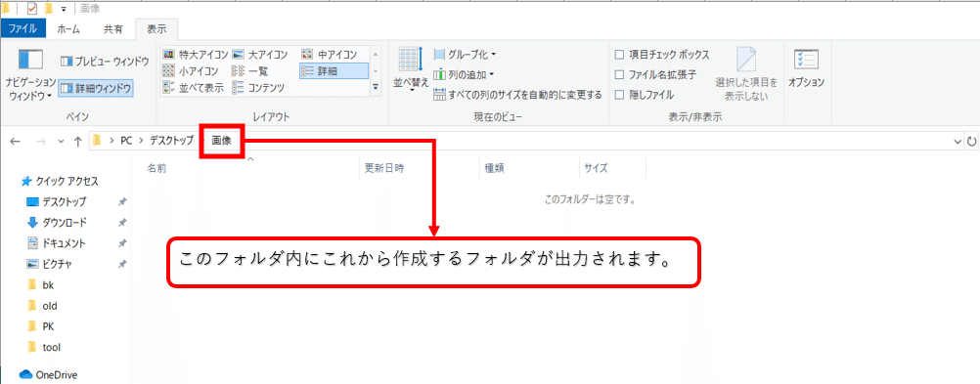Enable 隠しファイル checkbox

click(619, 95)
